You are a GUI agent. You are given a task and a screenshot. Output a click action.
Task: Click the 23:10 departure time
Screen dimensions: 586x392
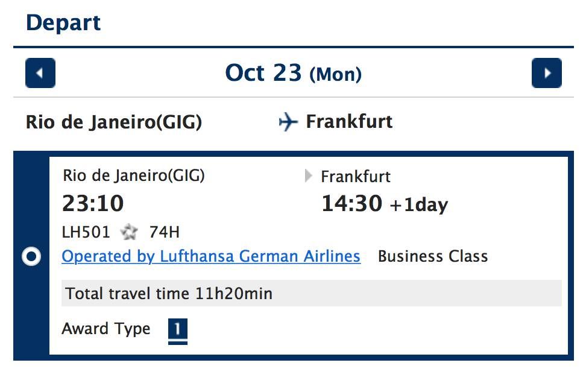pyautogui.click(x=93, y=203)
